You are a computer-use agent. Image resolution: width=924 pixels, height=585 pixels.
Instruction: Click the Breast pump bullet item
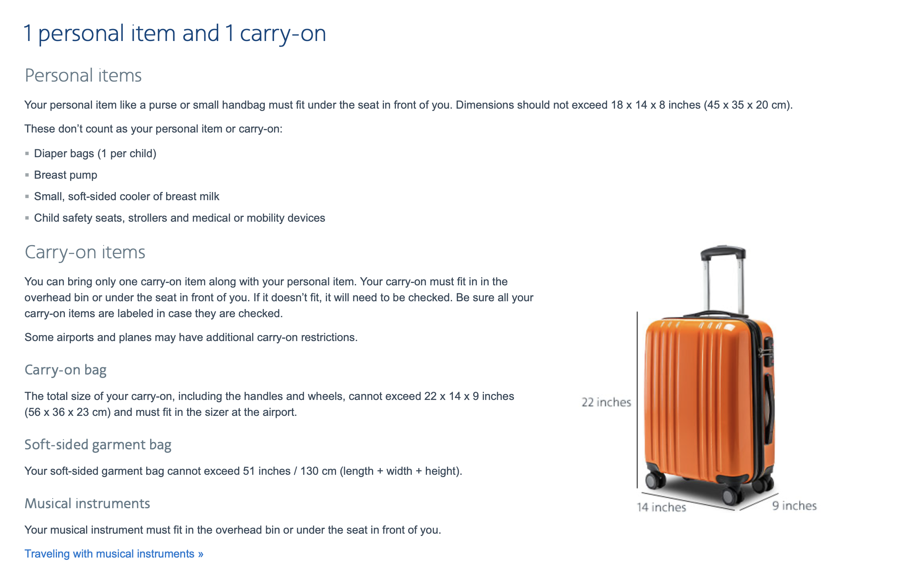tap(65, 175)
